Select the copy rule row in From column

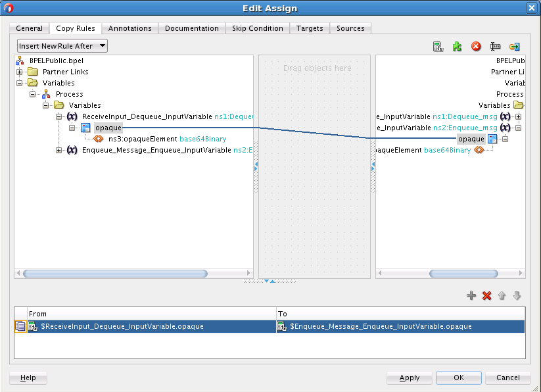click(x=152, y=326)
